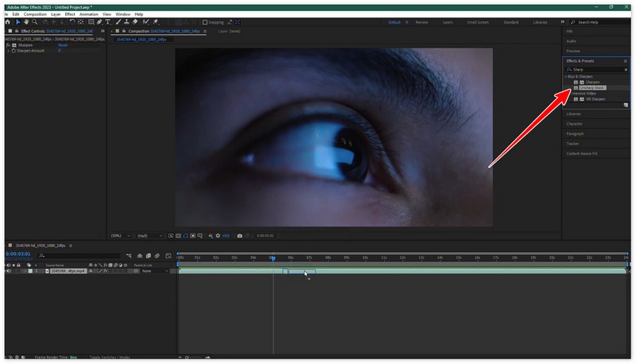Viewport: 636px width, 364px height.
Task: Select the Unsharp Mask effect
Action: coord(592,87)
